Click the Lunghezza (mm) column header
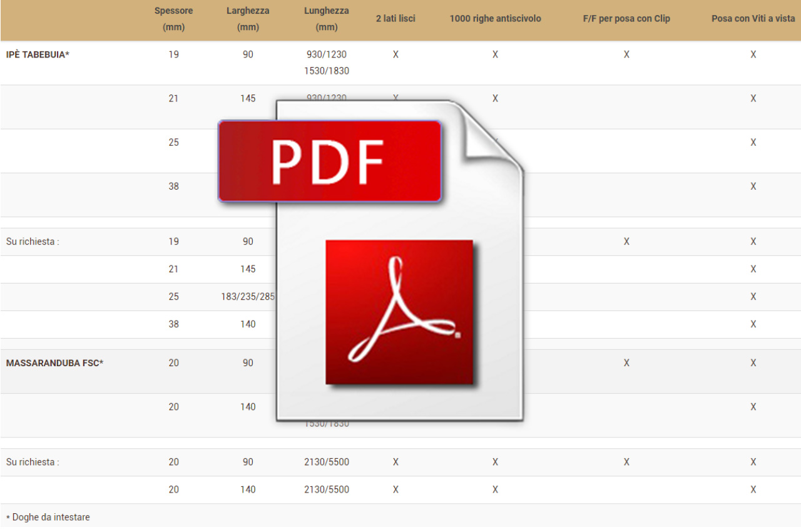The width and height of the screenshot is (801, 532). pyautogui.click(x=327, y=19)
